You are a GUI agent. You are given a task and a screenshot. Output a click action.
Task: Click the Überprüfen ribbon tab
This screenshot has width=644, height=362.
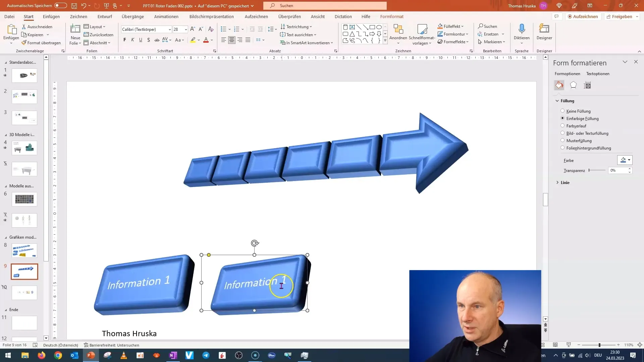289,16
